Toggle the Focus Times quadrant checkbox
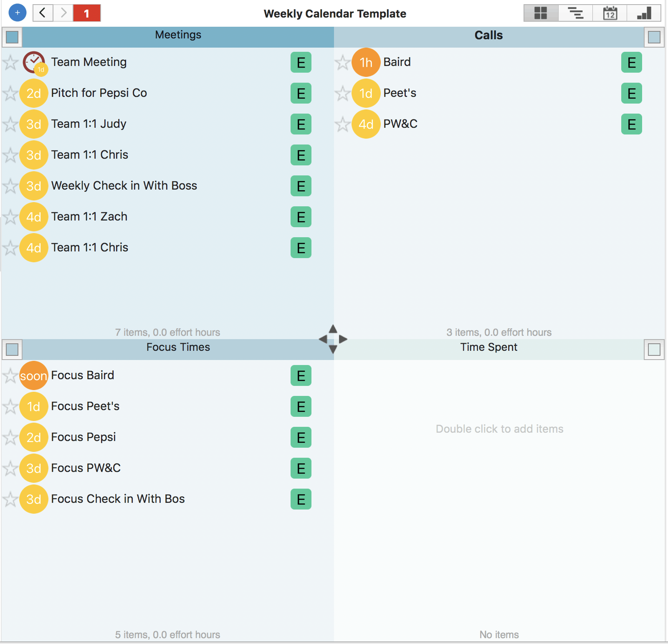 click(x=12, y=350)
